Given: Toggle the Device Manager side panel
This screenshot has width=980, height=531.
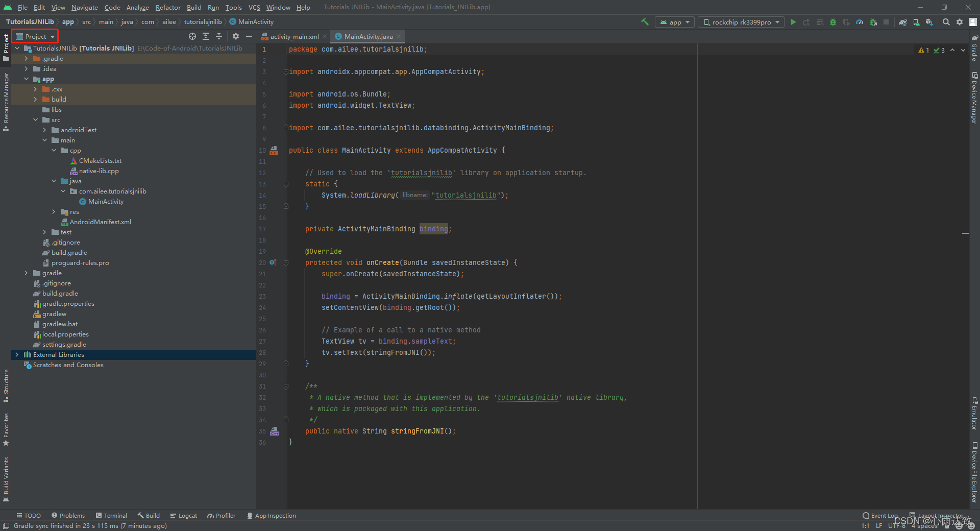Looking at the screenshot, I should pyautogui.click(x=974, y=98).
